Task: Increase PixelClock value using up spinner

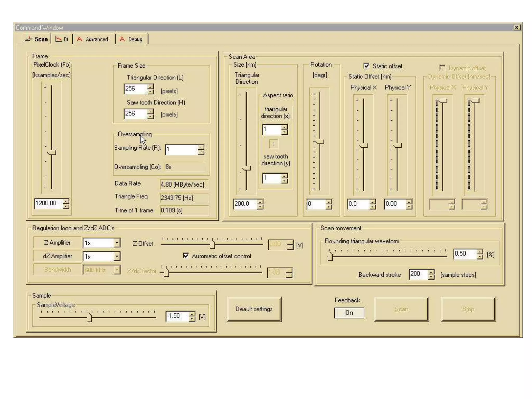Action: click(x=66, y=201)
